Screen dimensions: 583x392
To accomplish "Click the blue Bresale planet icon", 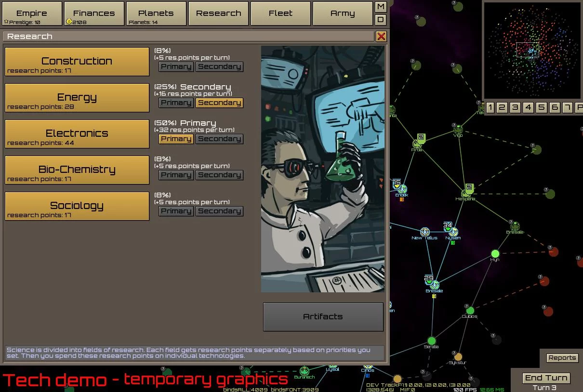I will pos(434,285).
